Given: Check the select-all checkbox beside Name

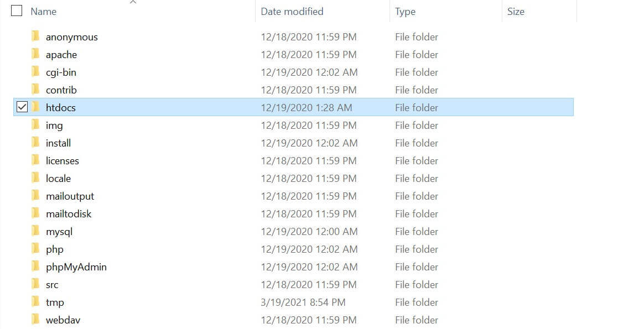Looking at the screenshot, I should pyautogui.click(x=16, y=10).
